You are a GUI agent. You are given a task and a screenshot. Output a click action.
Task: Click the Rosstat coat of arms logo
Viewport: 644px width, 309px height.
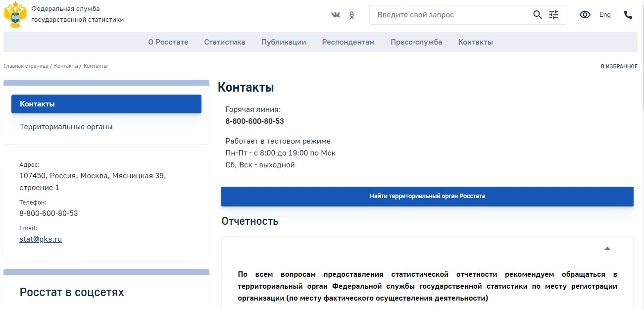(x=15, y=15)
